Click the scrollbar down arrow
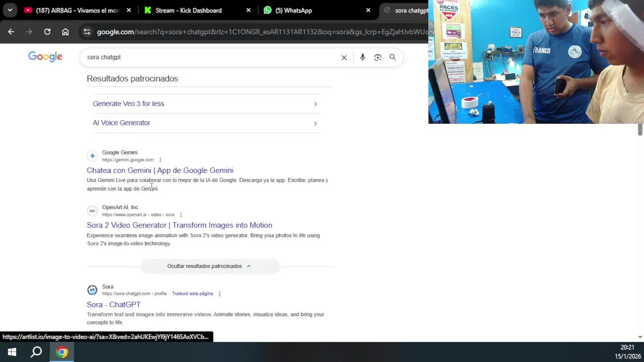This screenshot has height=362, width=644. (640, 337)
